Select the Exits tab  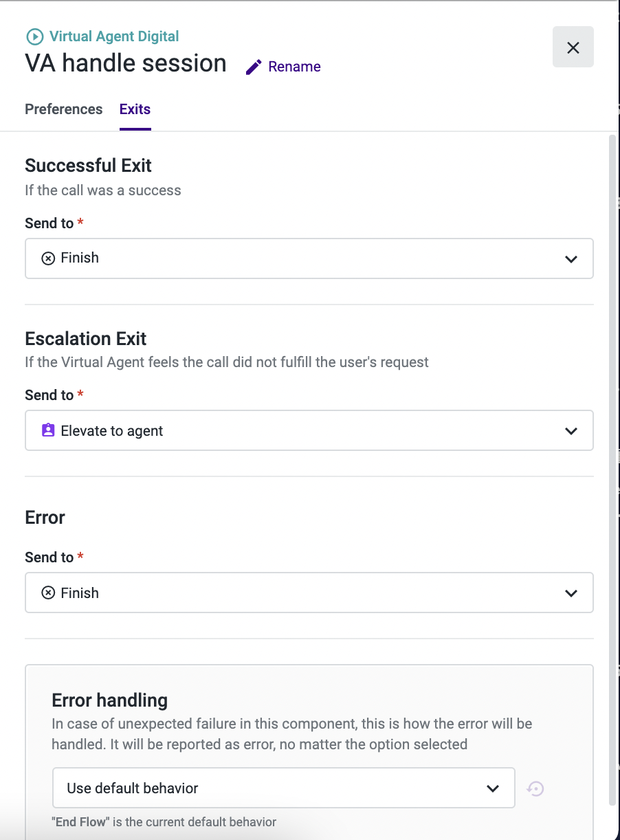coord(135,109)
